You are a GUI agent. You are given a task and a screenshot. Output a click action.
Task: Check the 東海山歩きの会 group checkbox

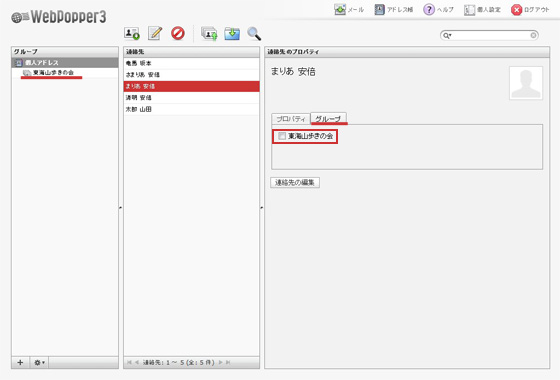282,136
